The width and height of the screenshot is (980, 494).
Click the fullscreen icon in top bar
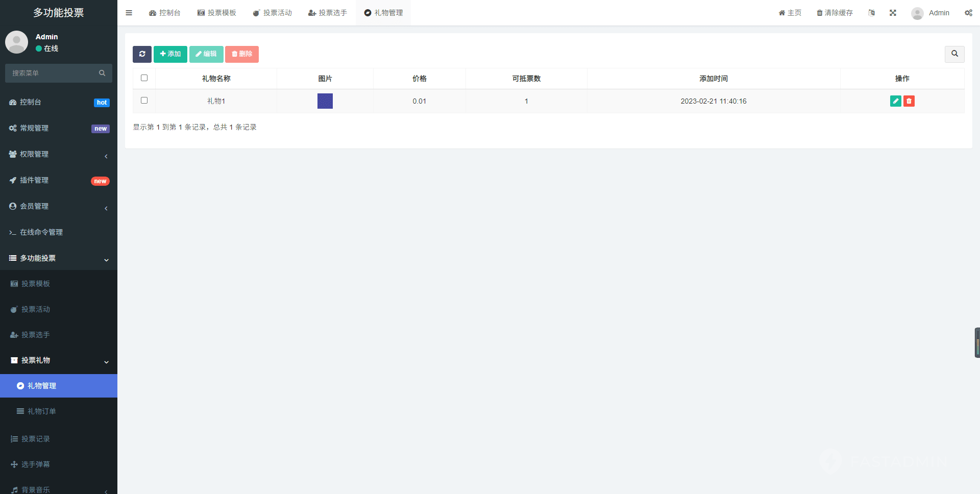point(893,13)
